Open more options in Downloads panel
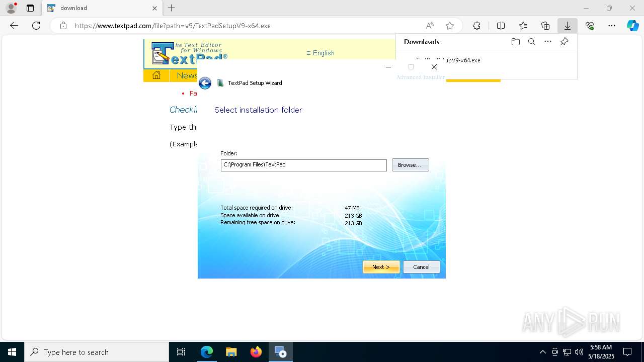 548,42
